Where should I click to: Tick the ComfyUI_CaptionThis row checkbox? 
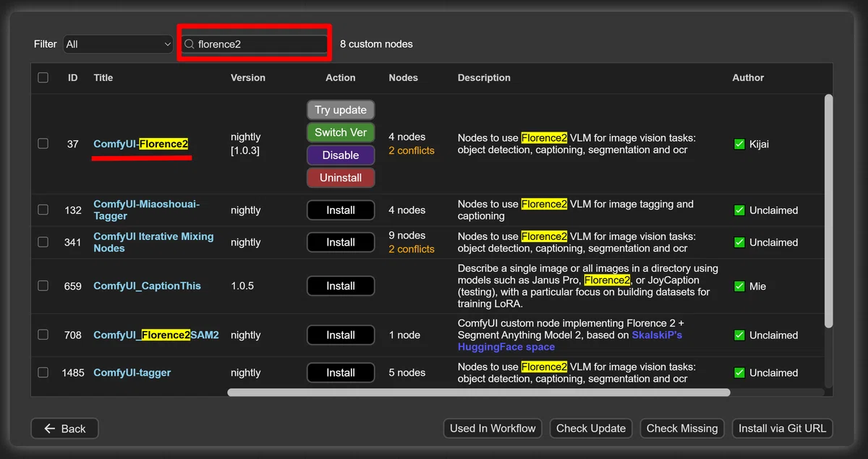(x=43, y=286)
